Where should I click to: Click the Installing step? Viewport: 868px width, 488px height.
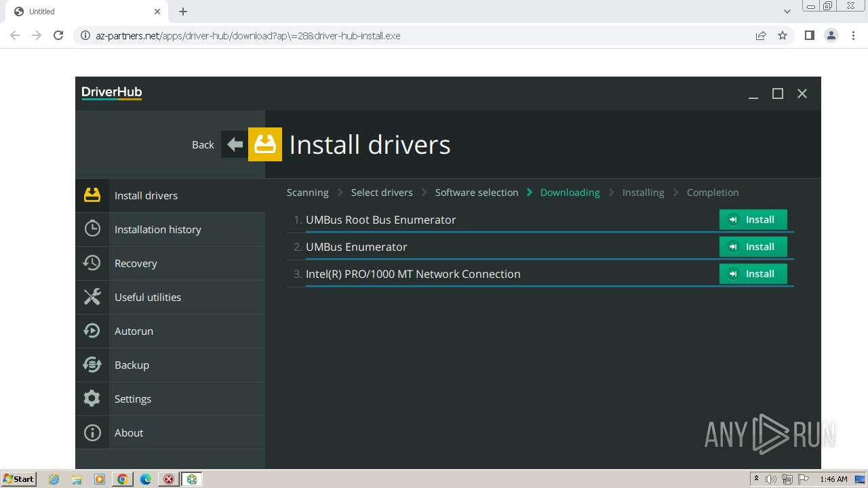(643, 192)
